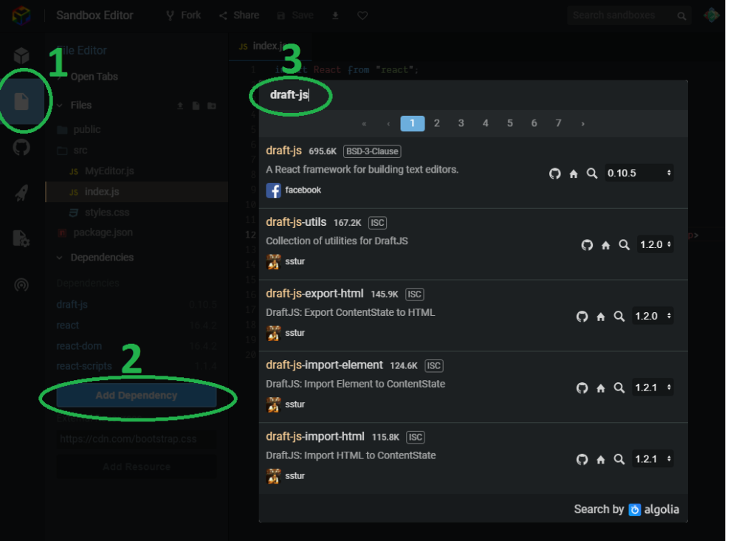Open the Configuration Files sidebar icon
This screenshot has height=541, width=756.
pos(21,238)
